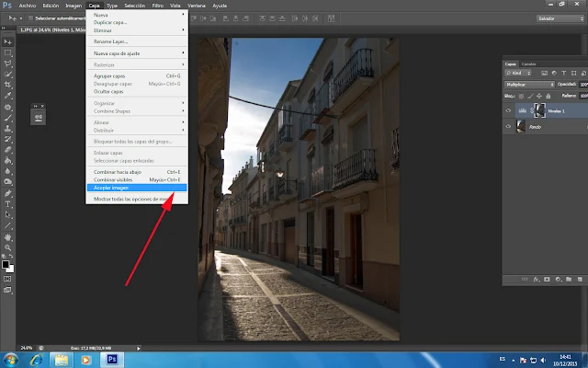Select the Spot Healing Brush tool
Screen dimensions: 588x368
8,107
